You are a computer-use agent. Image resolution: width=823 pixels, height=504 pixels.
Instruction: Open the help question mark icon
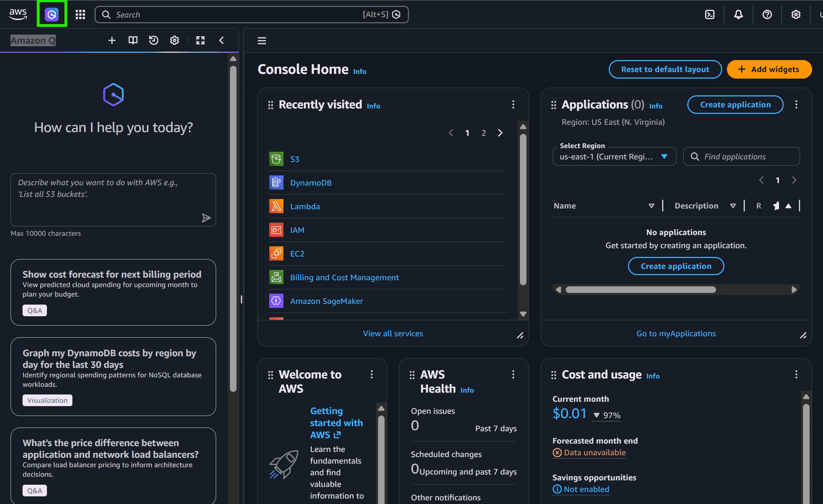pyautogui.click(x=767, y=14)
